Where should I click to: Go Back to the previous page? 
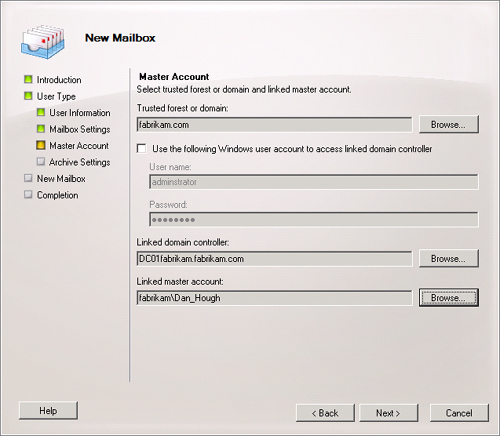point(325,413)
